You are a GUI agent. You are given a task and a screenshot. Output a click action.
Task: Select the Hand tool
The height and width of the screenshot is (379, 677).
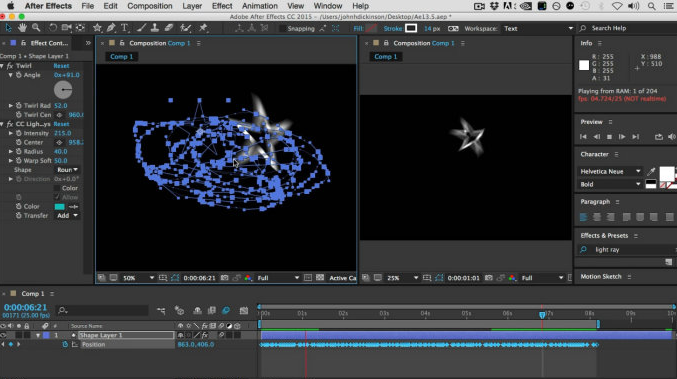22,28
